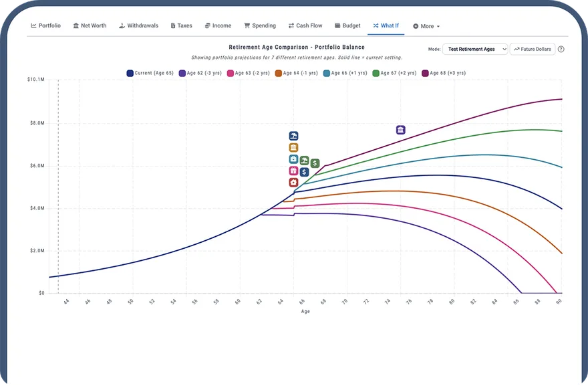This screenshot has height=386, width=588.
Task: Toggle the Age 68 (+3 yrs) legend entry
Action: [444, 73]
